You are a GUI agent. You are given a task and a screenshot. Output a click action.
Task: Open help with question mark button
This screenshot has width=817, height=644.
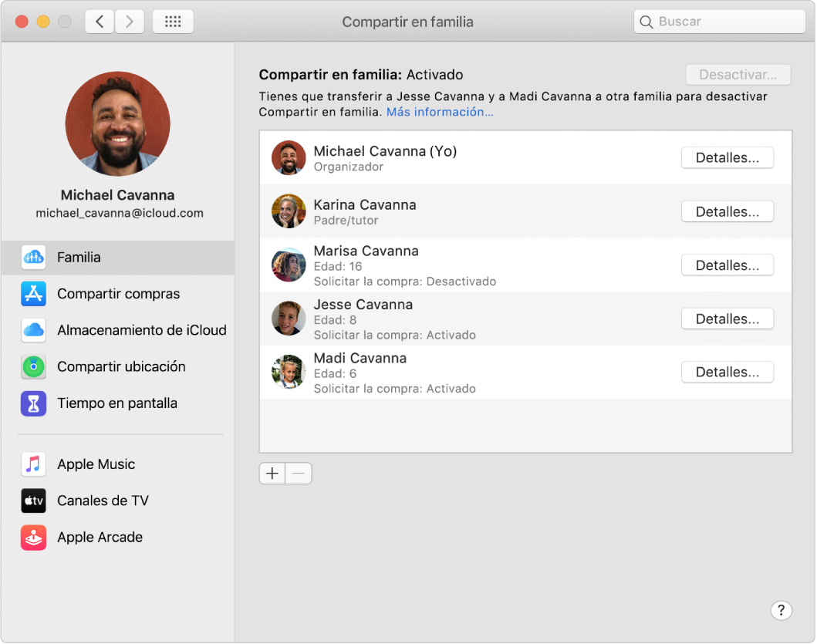pos(781,610)
